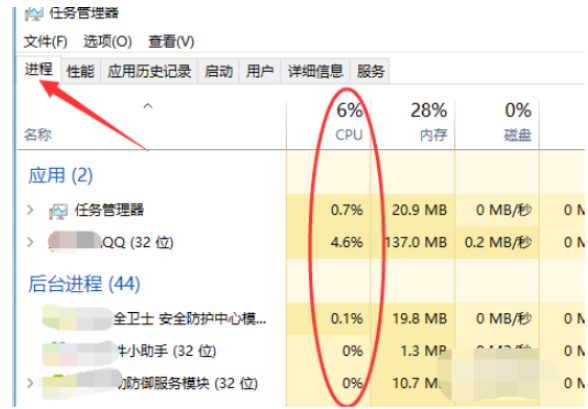Sort by the CPU column header

(x=349, y=135)
